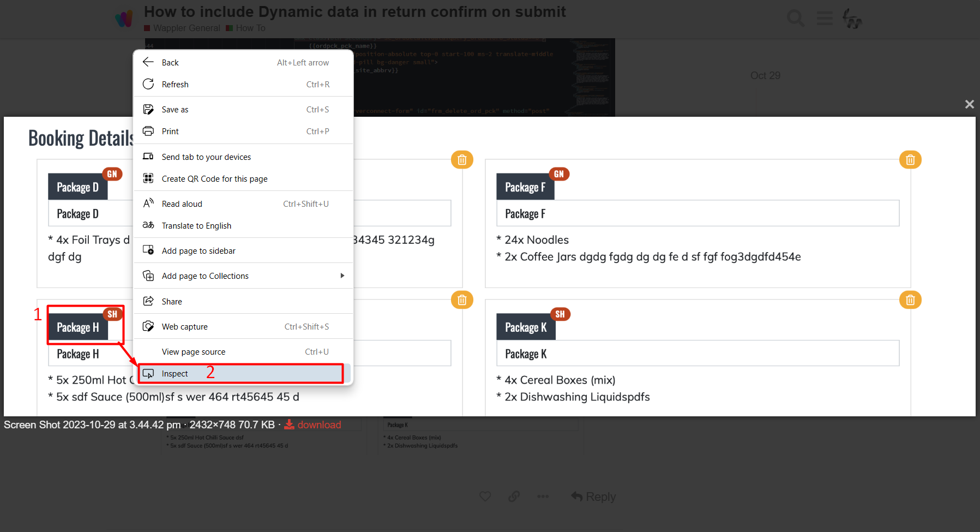This screenshot has height=532, width=980.
Task: Copy post link with chain icon
Action: point(514,497)
